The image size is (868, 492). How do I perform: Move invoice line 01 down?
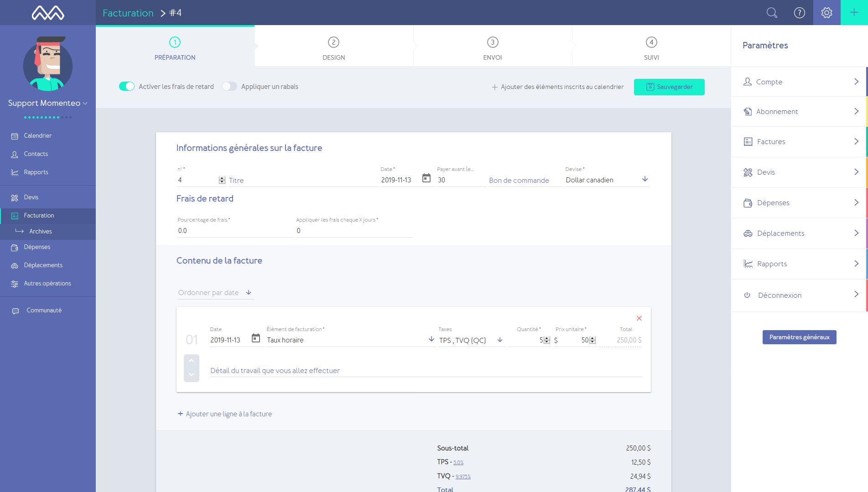192,375
